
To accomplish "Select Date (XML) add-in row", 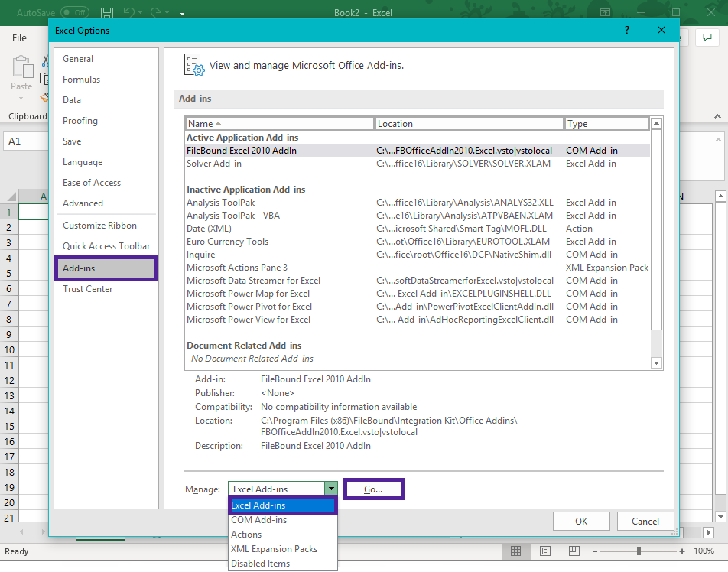I will [418, 229].
